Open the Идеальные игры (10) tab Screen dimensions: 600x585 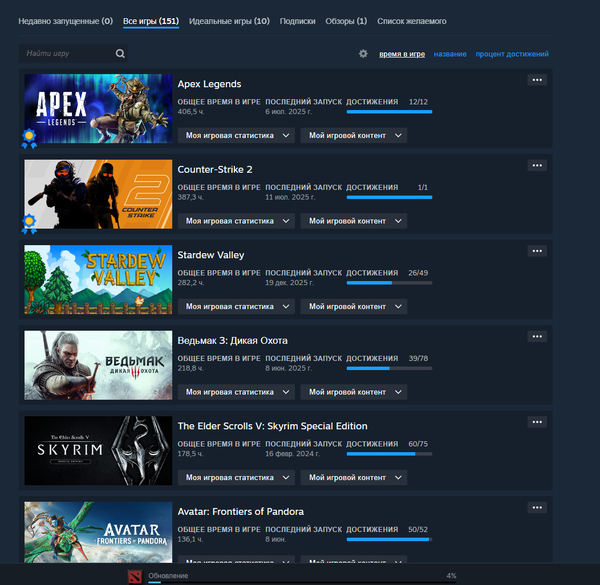tap(229, 21)
